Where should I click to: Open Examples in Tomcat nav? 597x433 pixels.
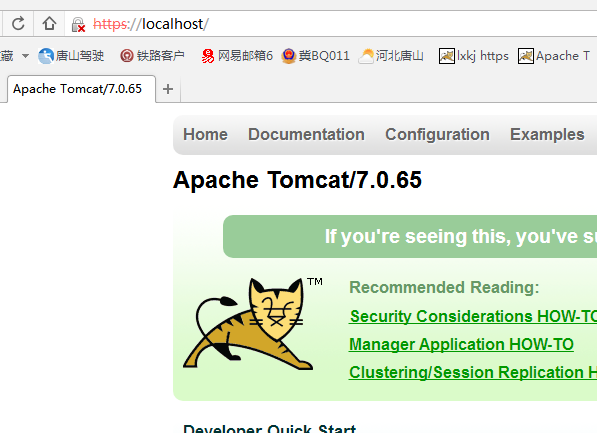[547, 134]
